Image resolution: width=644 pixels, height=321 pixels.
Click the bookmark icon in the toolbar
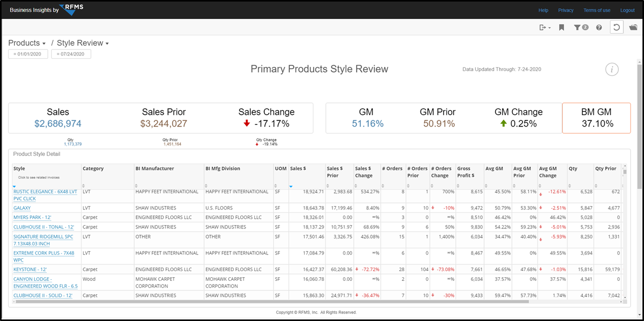(562, 27)
